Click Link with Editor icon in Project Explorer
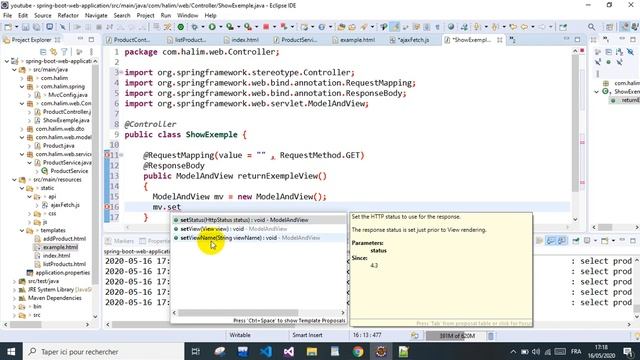 (x=53, y=52)
